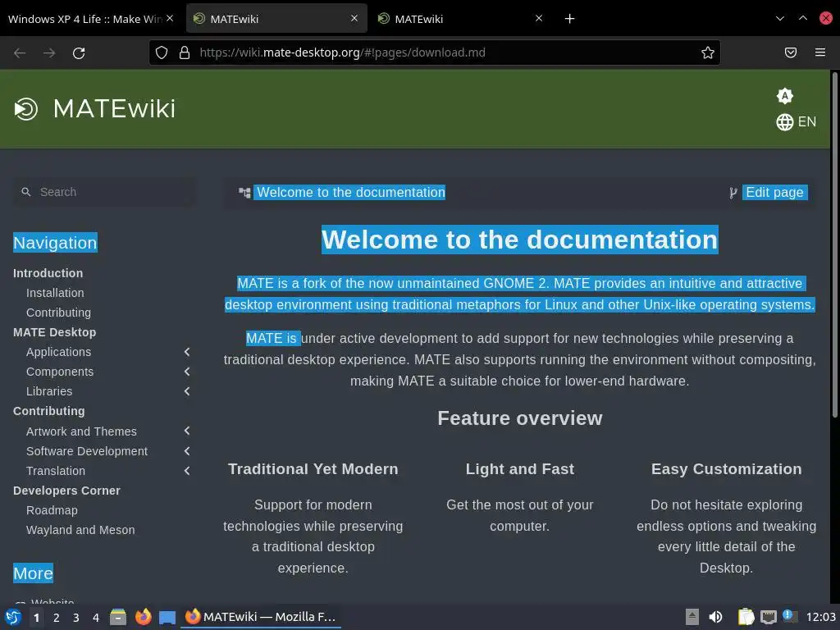Bookmark this page with star icon
Viewport: 840px width, 630px height.
coord(708,52)
